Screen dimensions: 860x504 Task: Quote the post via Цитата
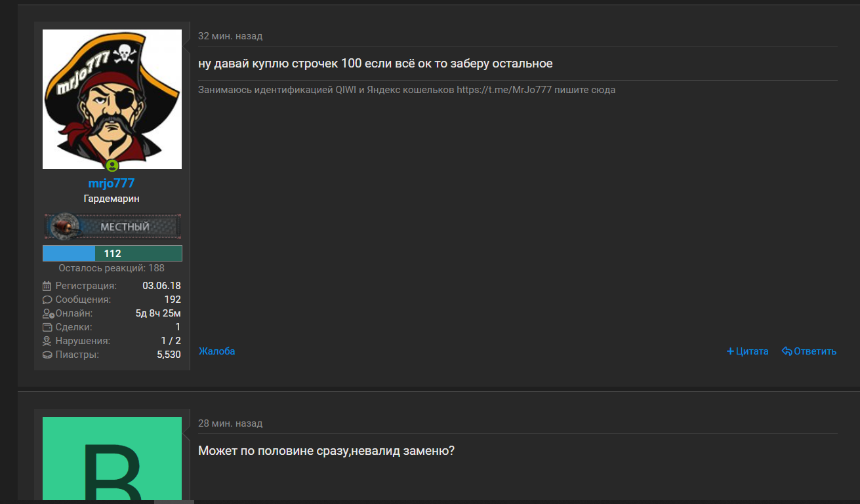(x=748, y=351)
